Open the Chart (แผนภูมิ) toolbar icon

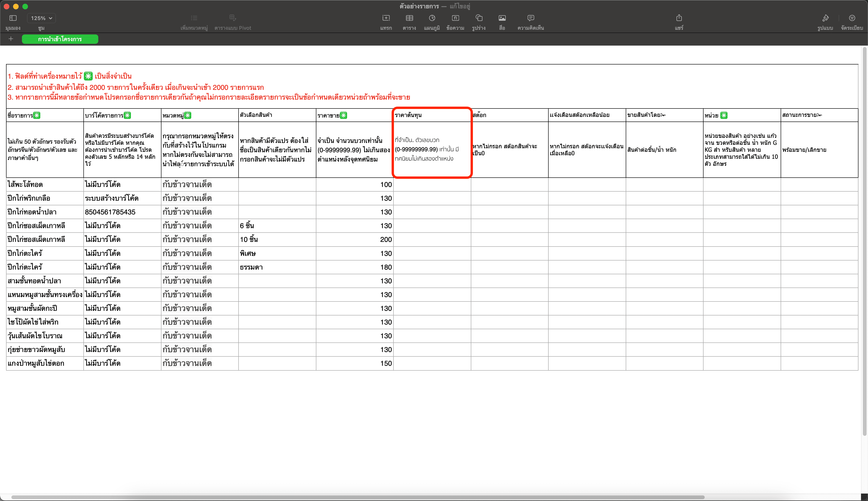[x=432, y=18]
